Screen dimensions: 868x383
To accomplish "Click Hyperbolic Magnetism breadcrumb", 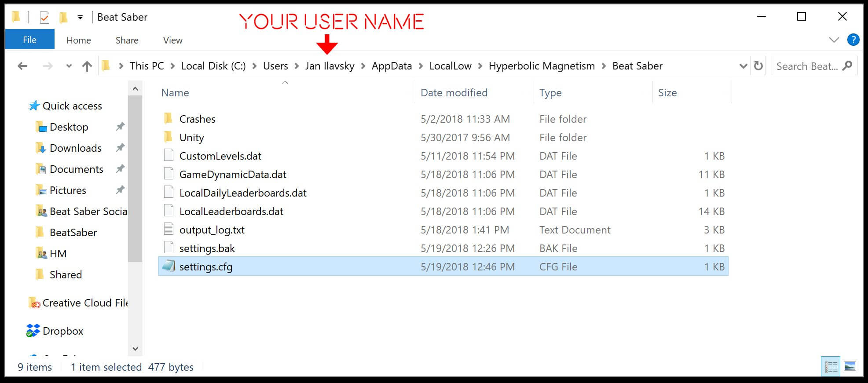I will tap(542, 66).
